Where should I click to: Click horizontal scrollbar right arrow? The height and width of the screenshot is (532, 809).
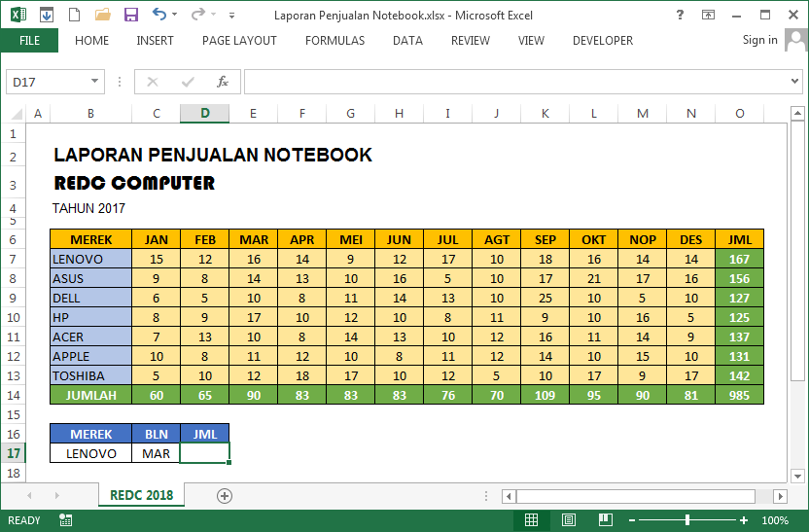click(x=780, y=496)
